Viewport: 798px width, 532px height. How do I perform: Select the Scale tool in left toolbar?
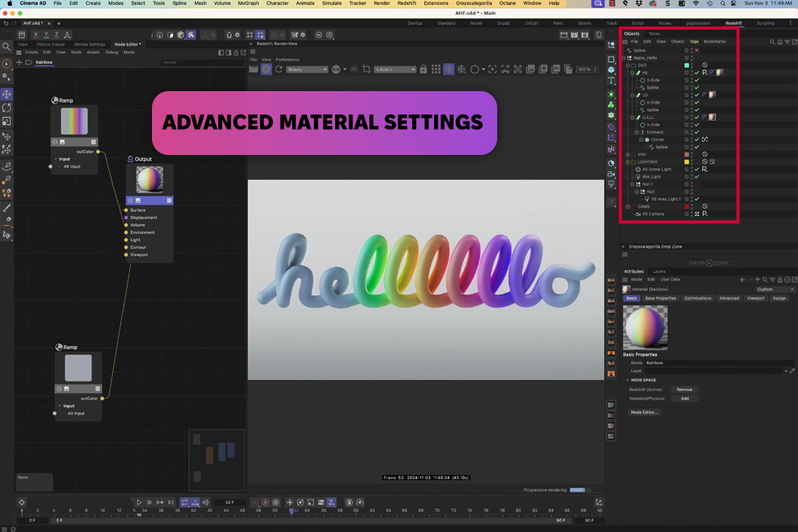[6, 122]
